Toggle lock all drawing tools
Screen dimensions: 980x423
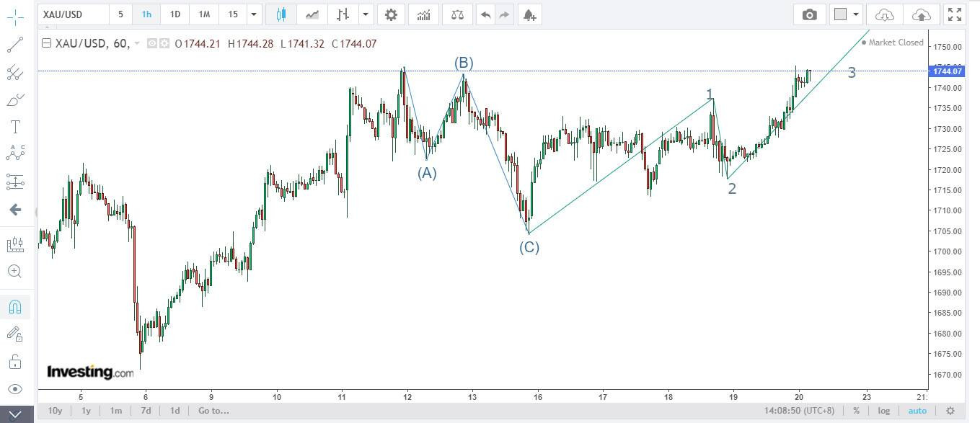click(x=15, y=361)
